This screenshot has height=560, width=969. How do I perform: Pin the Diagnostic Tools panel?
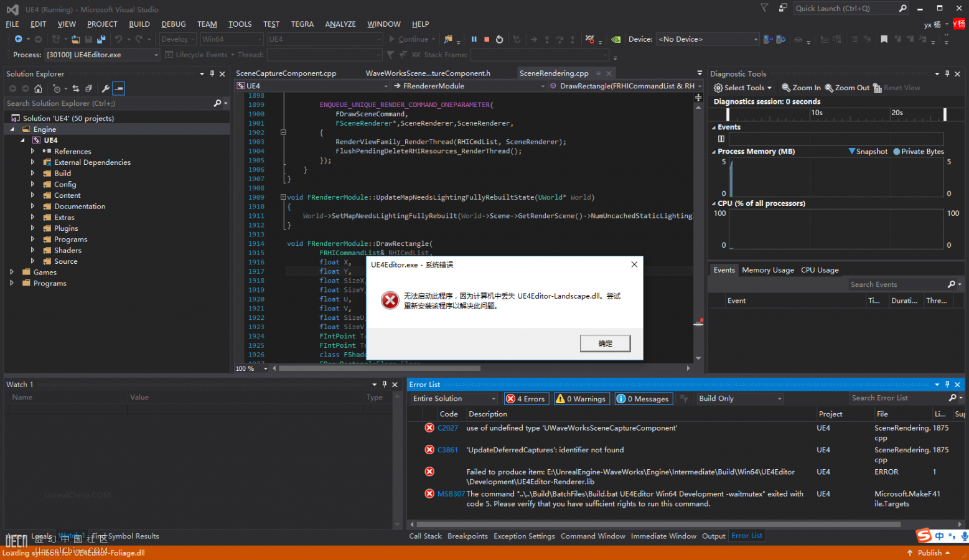click(x=947, y=73)
